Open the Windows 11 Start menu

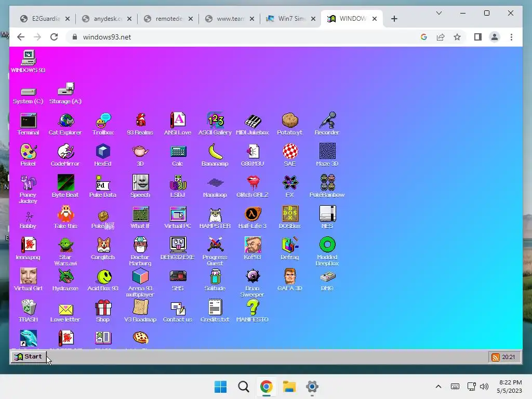[220, 387]
